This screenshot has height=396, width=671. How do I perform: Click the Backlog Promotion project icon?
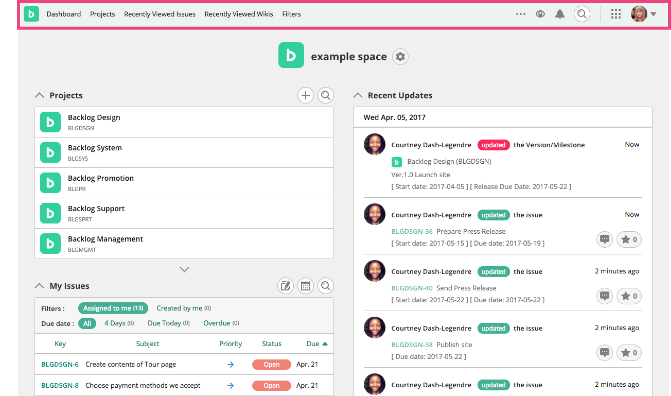pyautogui.click(x=50, y=183)
